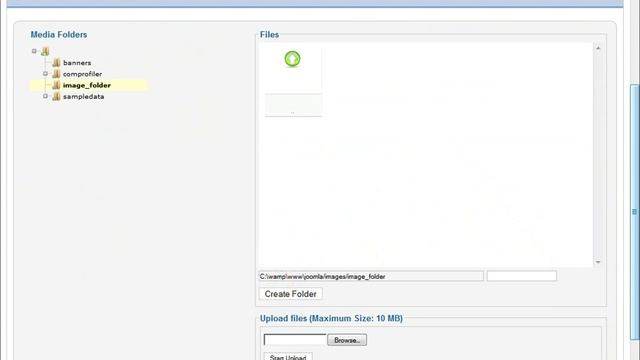Select the image_folder label in tree
Viewport: 640px width, 360px height.
click(x=87, y=85)
